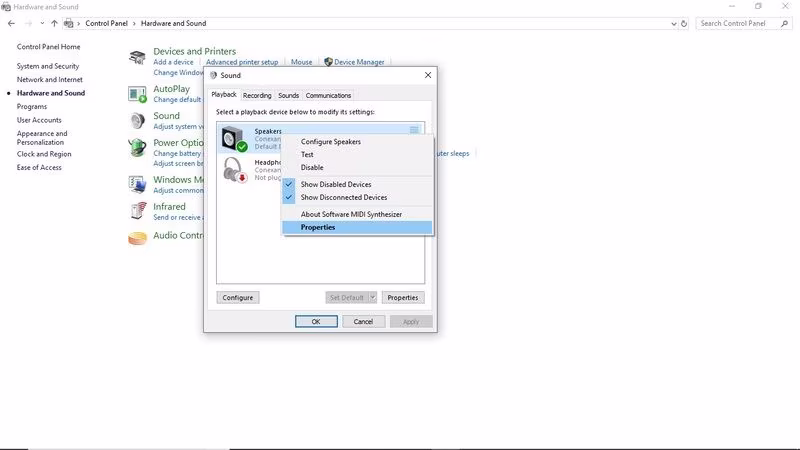Image resolution: width=800 pixels, height=450 pixels.
Task: Click Cancel in the Sound dialog
Action: pos(363,321)
